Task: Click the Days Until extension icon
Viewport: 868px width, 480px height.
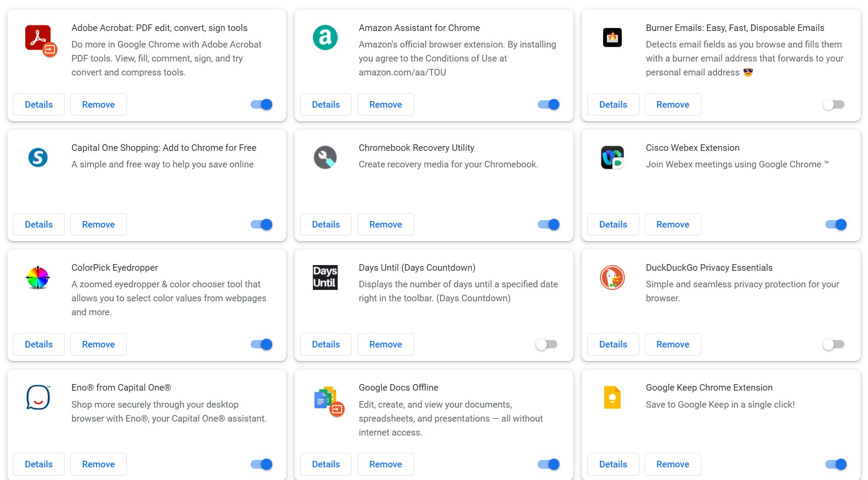Action: pyautogui.click(x=325, y=277)
